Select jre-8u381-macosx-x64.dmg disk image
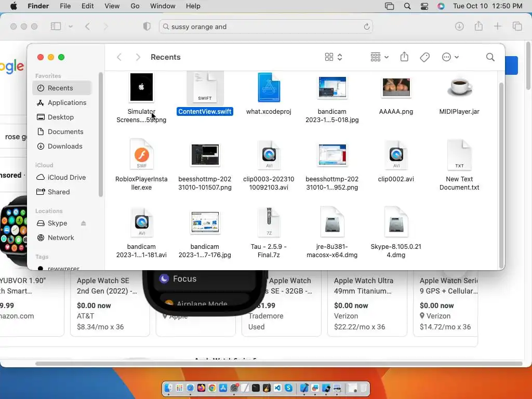This screenshot has height=399, width=532. (x=332, y=222)
